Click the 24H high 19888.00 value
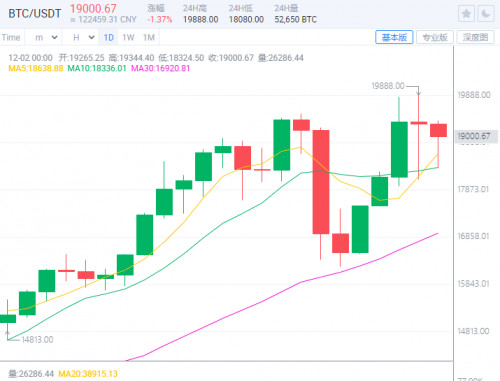Viewport: 500px width, 381px height. tap(201, 20)
